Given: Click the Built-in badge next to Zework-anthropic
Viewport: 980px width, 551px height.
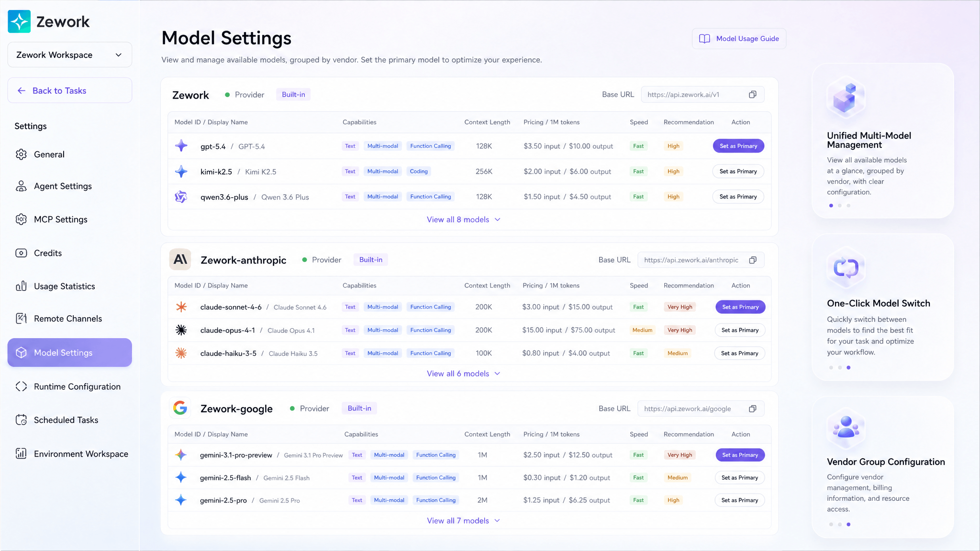Looking at the screenshot, I should click(371, 260).
